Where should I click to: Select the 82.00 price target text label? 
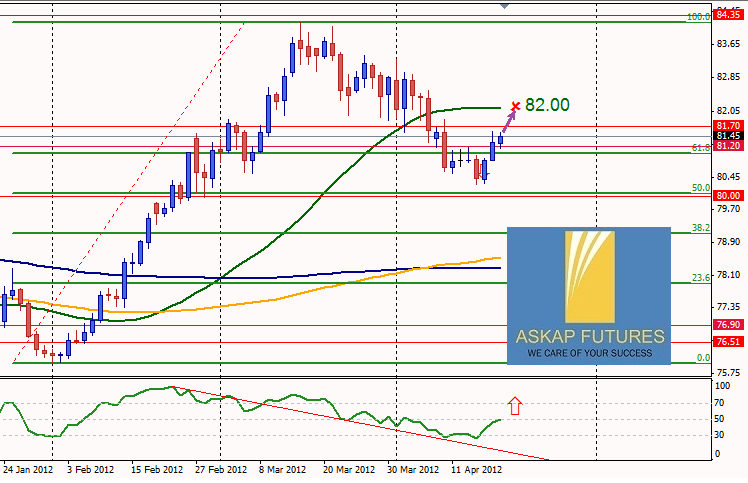point(547,104)
